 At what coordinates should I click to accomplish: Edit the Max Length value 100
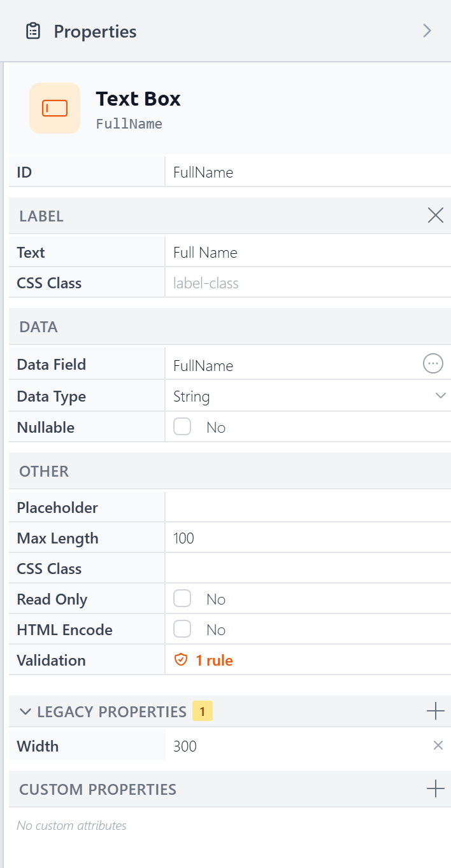(x=308, y=538)
